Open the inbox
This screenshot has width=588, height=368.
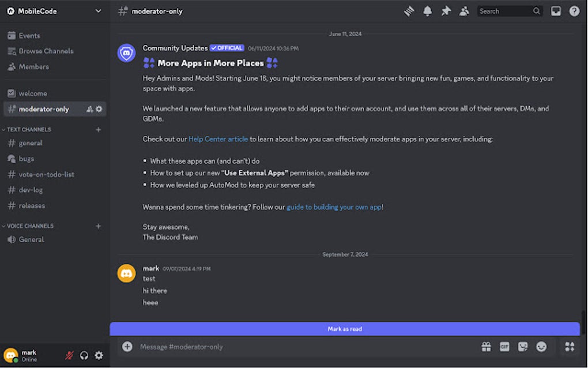[556, 10]
